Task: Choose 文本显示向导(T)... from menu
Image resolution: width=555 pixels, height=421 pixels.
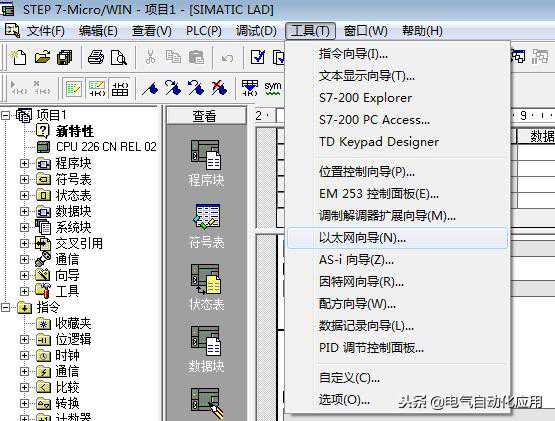Action: [x=397, y=76]
